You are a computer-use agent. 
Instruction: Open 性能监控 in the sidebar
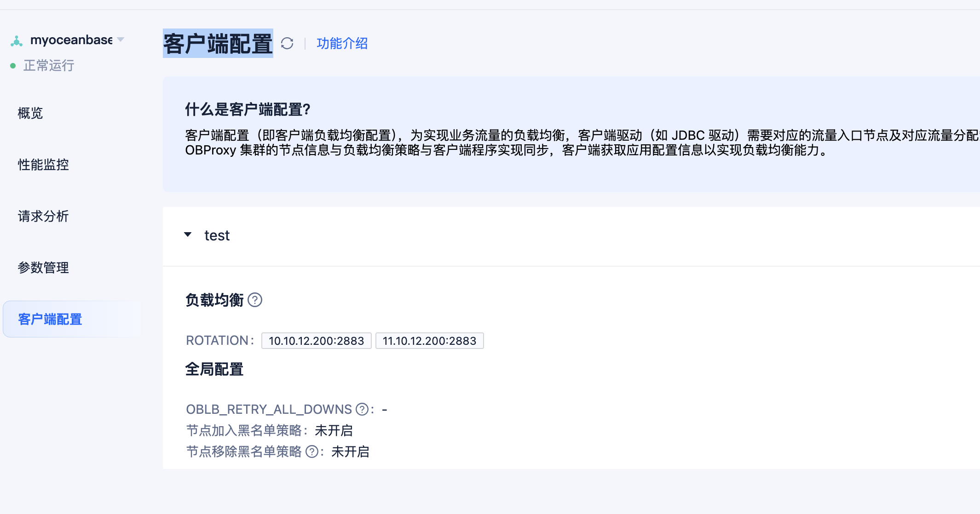pyautogui.click(x=43, y=165)
